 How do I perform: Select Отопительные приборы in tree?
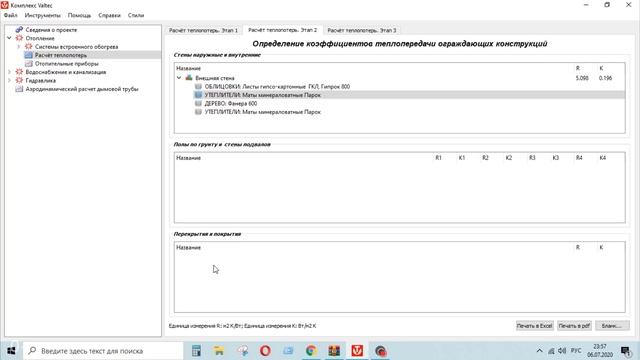pos(67,64)
